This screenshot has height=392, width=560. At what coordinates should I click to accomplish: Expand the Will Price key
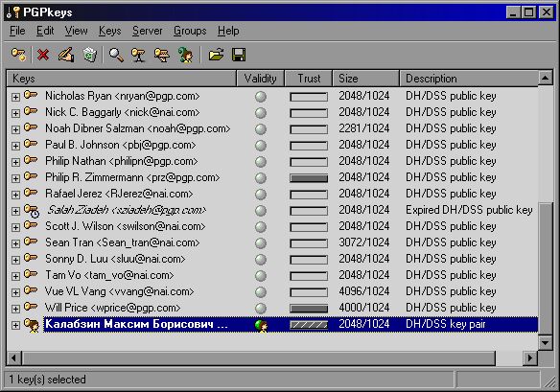pos(15,309)
